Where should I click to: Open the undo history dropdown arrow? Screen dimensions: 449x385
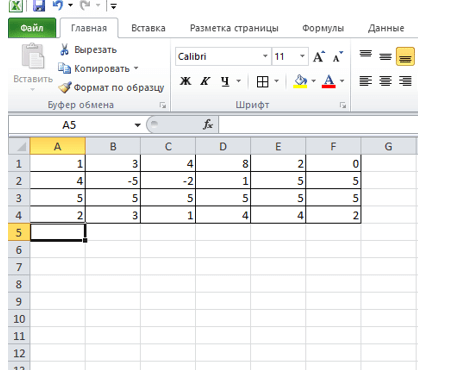(70, 5)
